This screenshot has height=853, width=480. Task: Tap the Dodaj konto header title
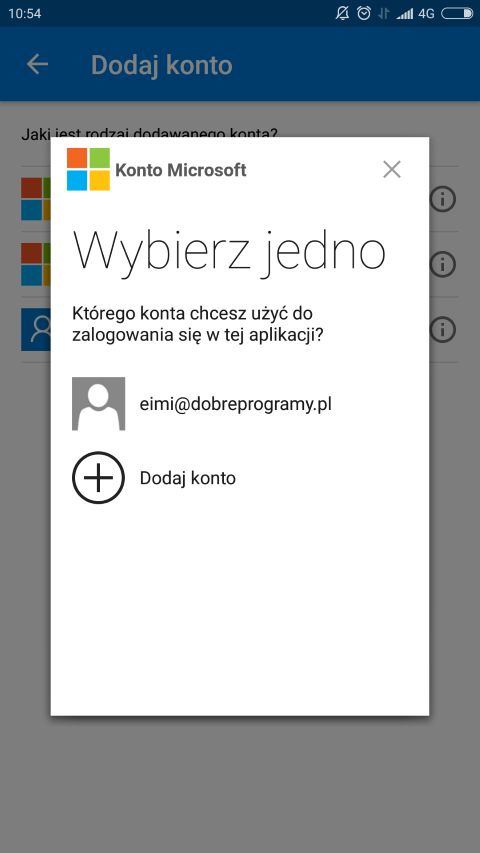tap(162, 65)
